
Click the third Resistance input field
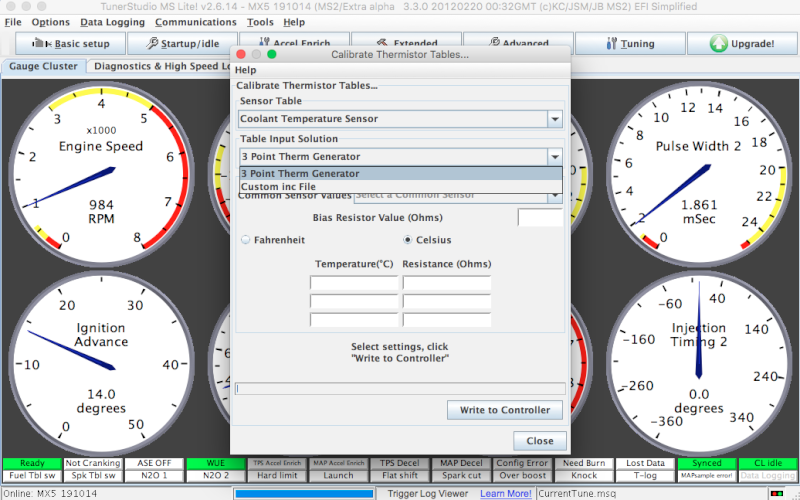447,319
